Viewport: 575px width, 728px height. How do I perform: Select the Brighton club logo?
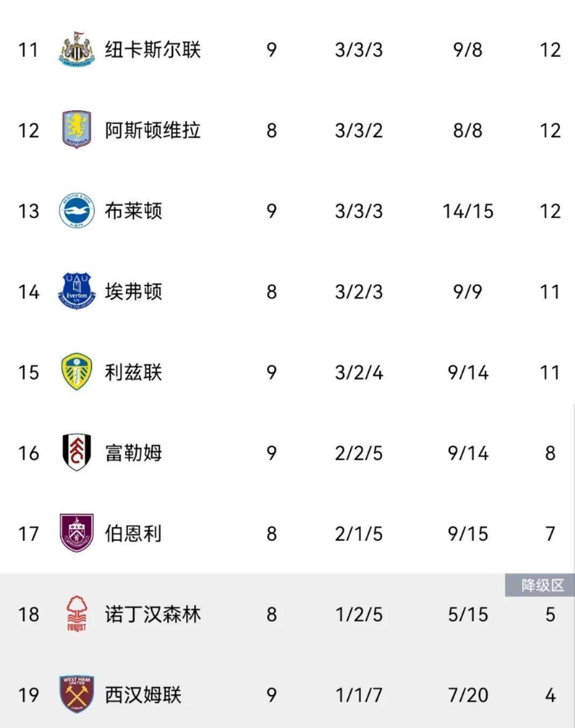click(x=76, y=210)
